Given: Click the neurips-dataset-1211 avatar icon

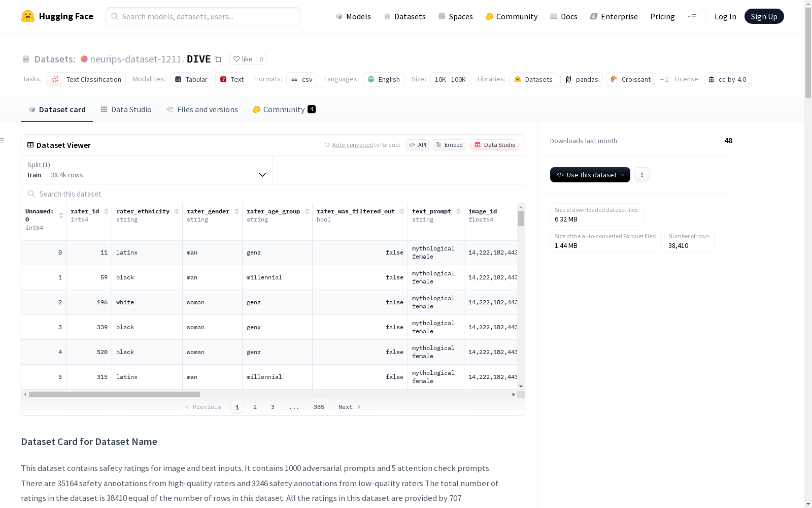Looking at the screenshot, I should tap(84, 59).
